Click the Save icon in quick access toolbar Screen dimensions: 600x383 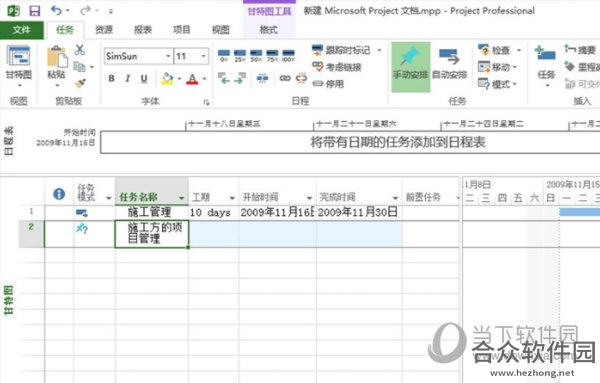pyautogui.click(x=35, y=11)
